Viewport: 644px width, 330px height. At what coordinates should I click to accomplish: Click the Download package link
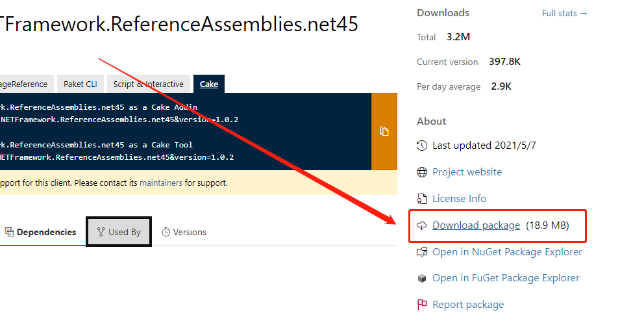[x=476, y=225]
